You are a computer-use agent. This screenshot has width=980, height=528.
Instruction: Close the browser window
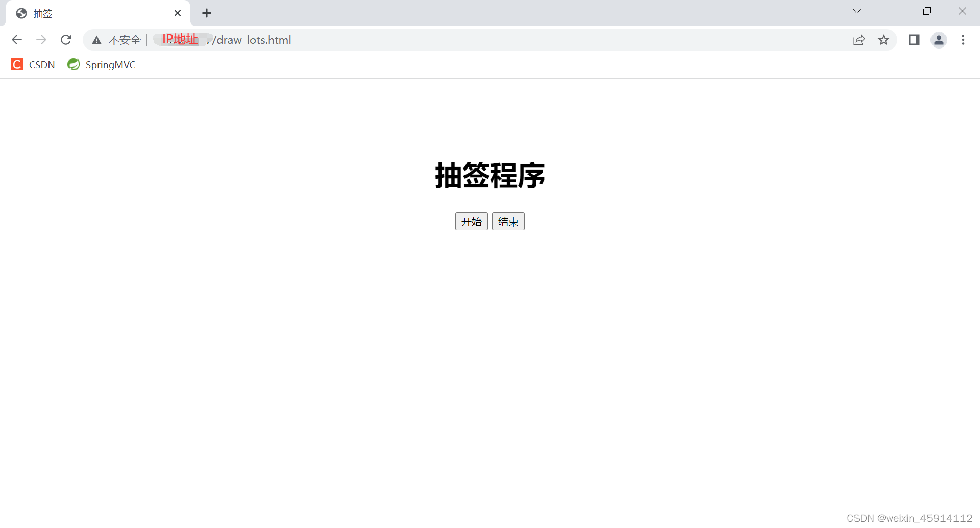(962, 11)
